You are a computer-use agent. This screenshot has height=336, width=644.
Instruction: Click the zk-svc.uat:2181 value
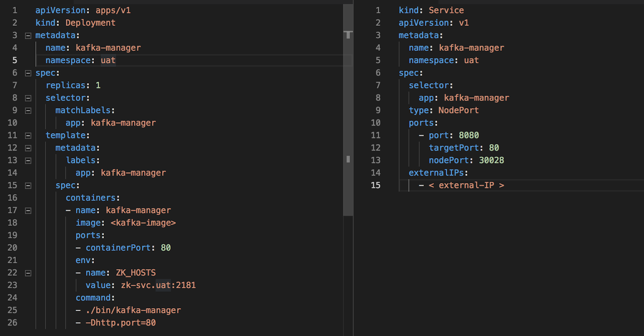[x=158, y=285]
